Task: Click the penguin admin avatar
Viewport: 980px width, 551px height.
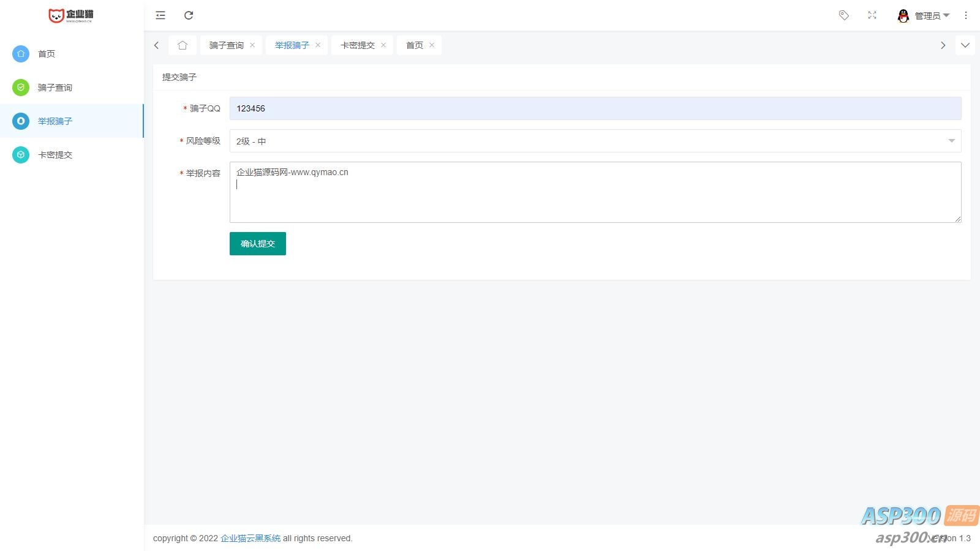Action: pos(903,16)
